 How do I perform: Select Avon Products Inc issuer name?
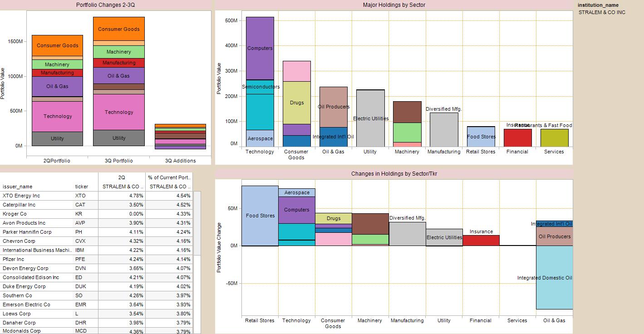pos(24,223)
